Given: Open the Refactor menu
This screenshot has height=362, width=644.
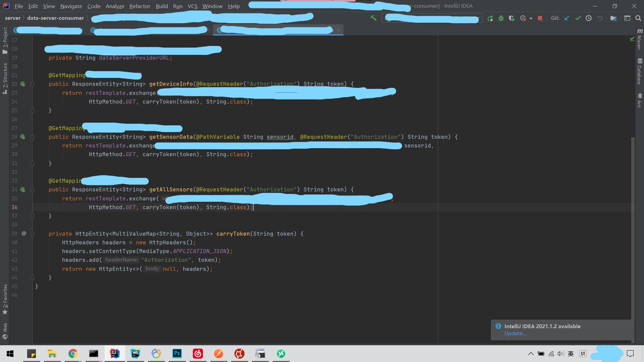Looking at the screenshot, I should click(140, 6).
